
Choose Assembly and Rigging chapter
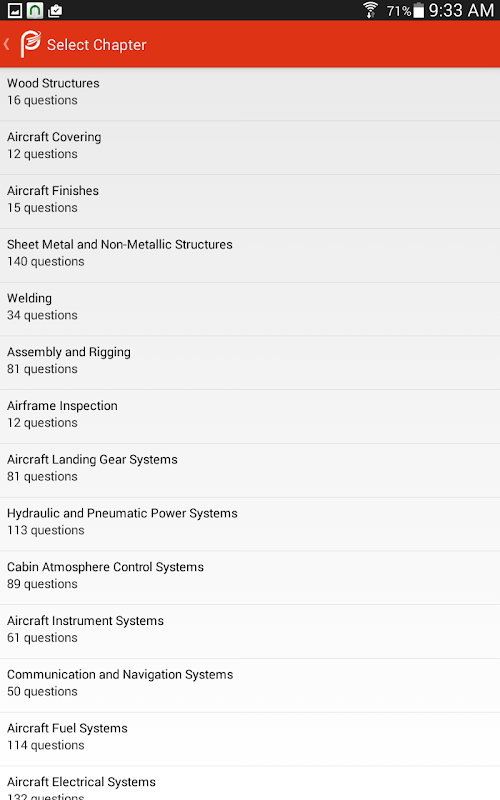(x=250, y=363)
